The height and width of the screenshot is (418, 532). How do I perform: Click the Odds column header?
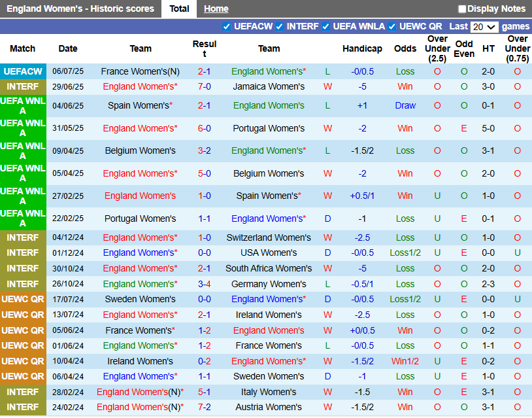pos(405,48)
